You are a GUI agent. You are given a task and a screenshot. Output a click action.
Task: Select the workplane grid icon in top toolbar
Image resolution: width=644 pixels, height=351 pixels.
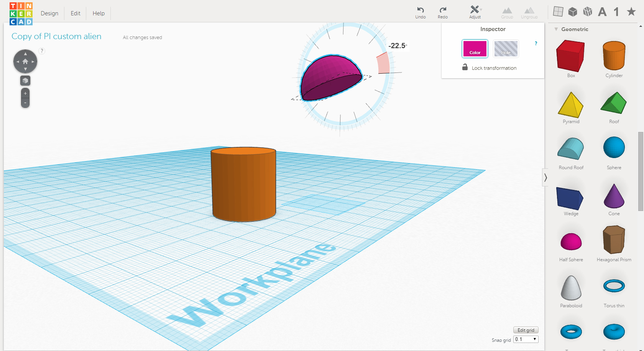click(x=558, y=12)
